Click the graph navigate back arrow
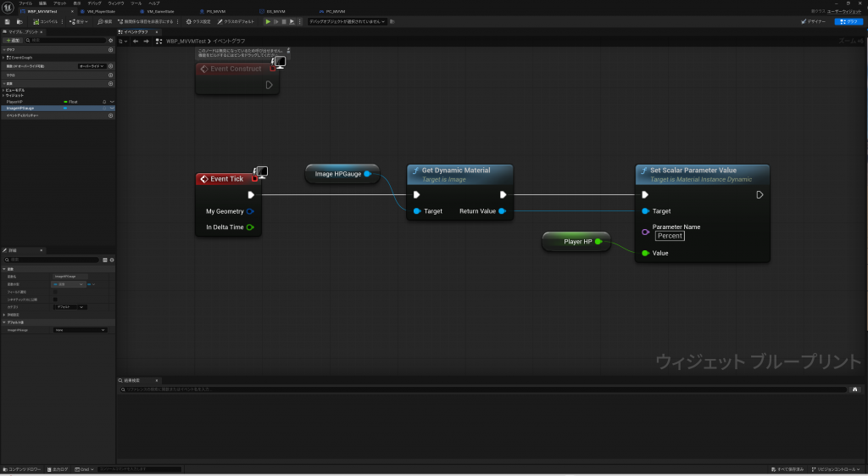The height and width of the screenshot is (476, 868). (135, 41)
